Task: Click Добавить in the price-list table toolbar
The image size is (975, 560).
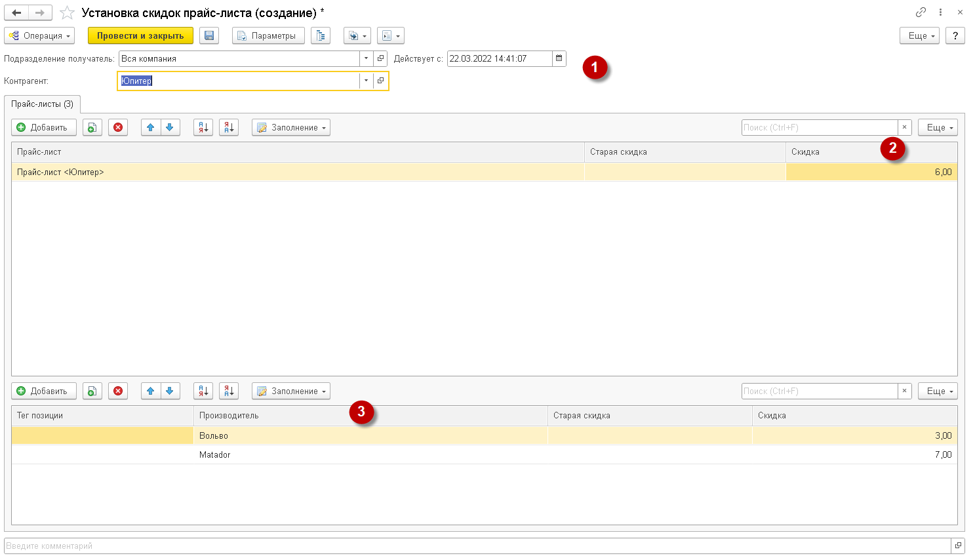Action: [x=44, y=127]
